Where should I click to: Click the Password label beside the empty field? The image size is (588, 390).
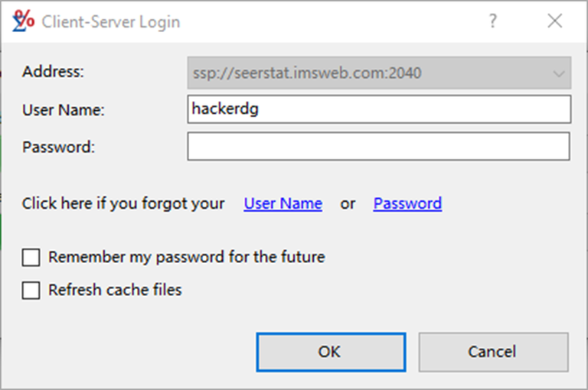coord(59,147)
